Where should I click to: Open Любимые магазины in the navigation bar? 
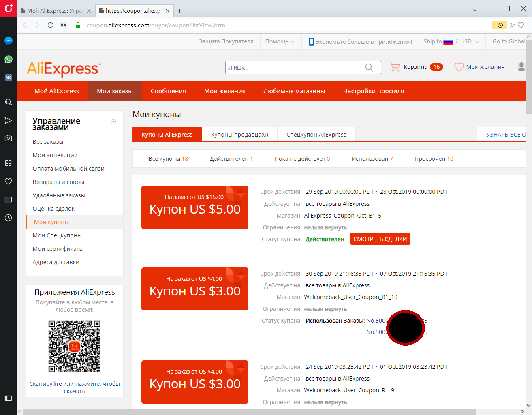(x=294, y=91)
